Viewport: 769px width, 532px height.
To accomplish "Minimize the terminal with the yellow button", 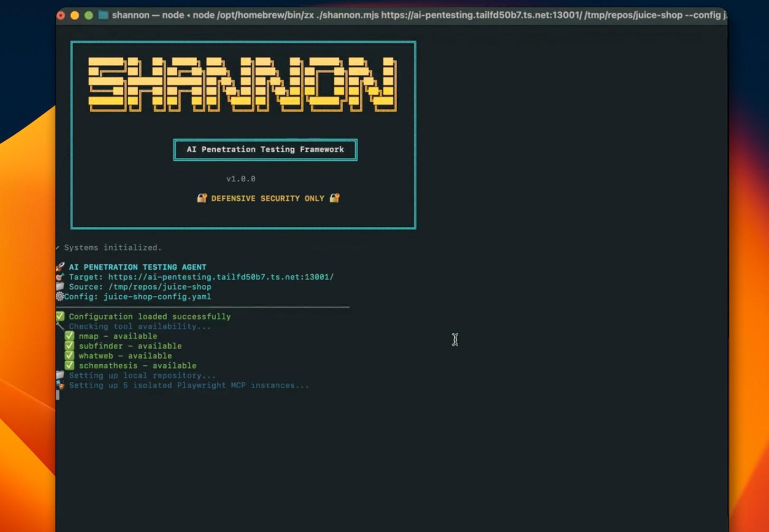I will pyautogui.click(x=75, y=15).
